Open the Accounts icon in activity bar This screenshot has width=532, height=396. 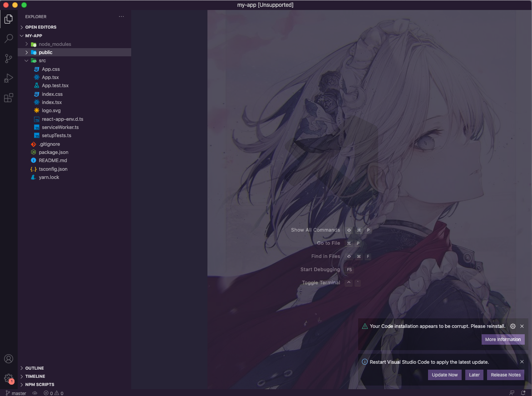click(x=9, y=359)
